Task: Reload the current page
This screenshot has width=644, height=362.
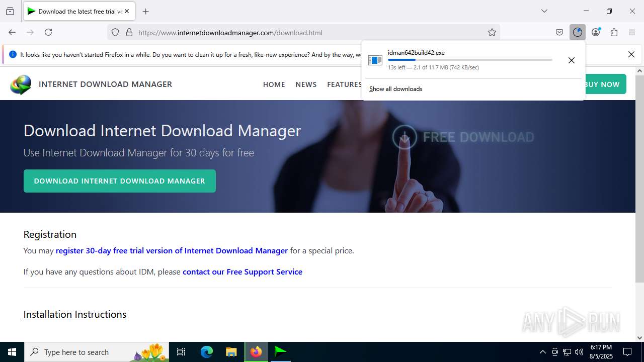Action: pyautogui.click(x=48, y=32)
